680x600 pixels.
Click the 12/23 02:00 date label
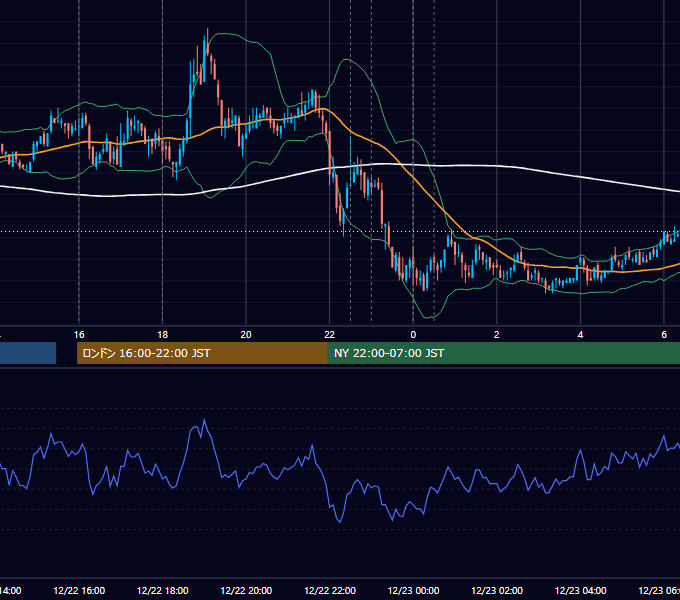point(497,590)
